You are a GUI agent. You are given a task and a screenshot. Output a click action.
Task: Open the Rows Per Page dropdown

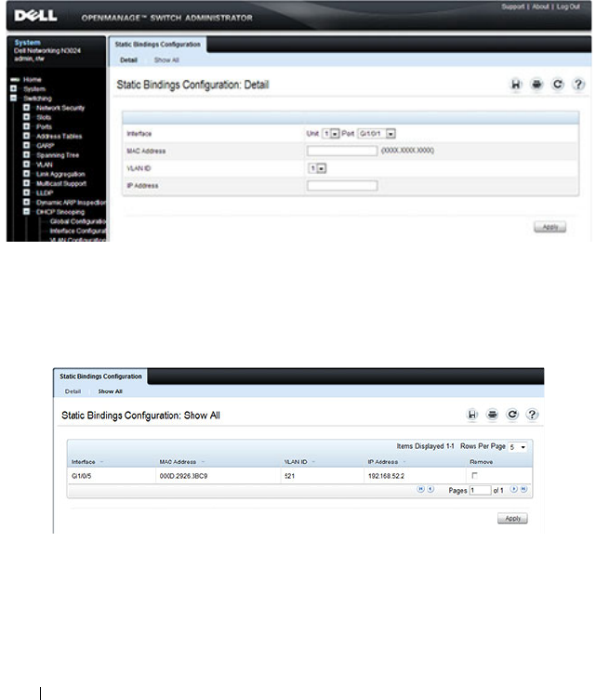pyautogui.click(x=518, y=447)
